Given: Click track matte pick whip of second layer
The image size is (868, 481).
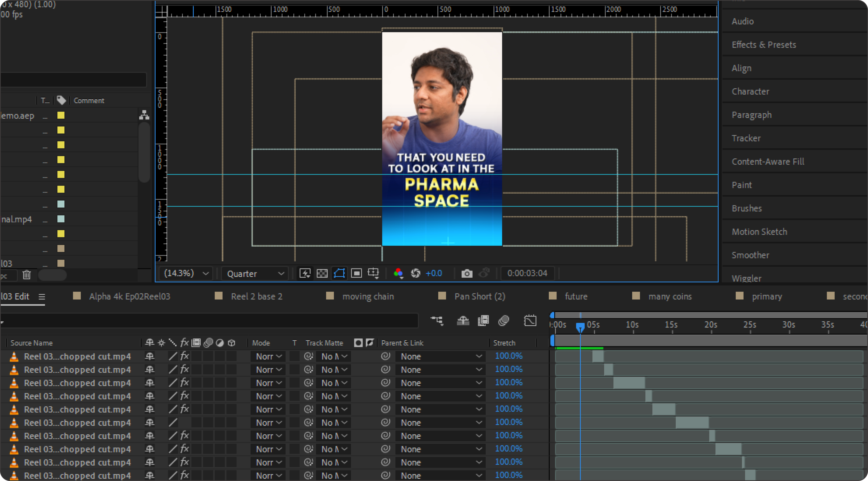Looking at the screenshot, I should pos(309,370).
